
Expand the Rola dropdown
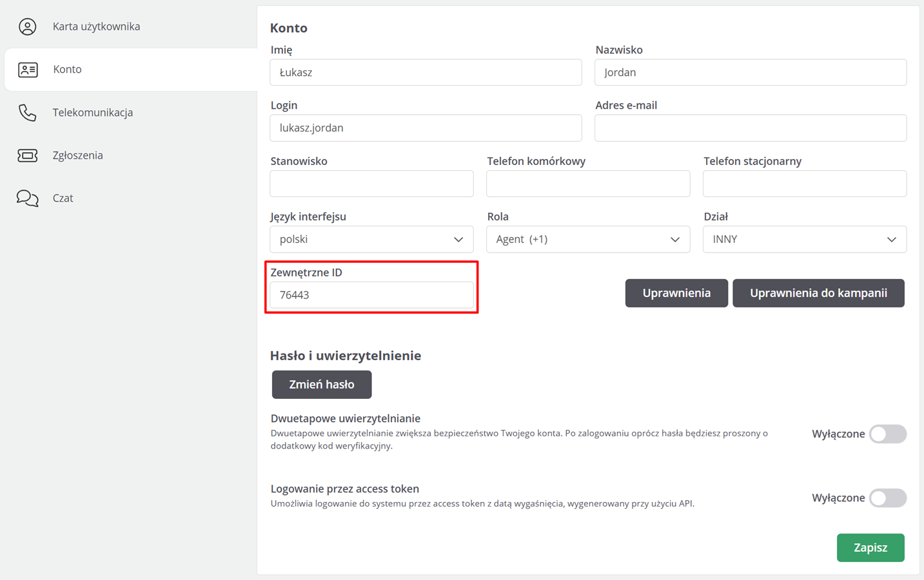(x=587, y=239)
